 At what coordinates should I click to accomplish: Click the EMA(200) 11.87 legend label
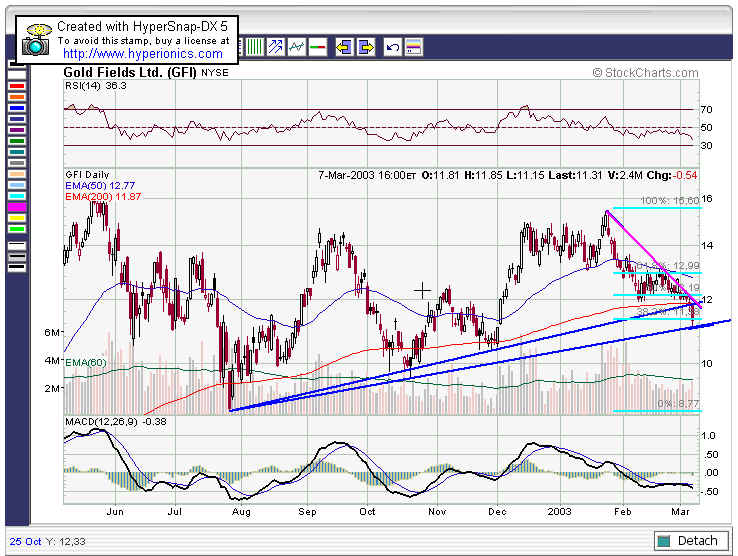(x=103, y=197)
